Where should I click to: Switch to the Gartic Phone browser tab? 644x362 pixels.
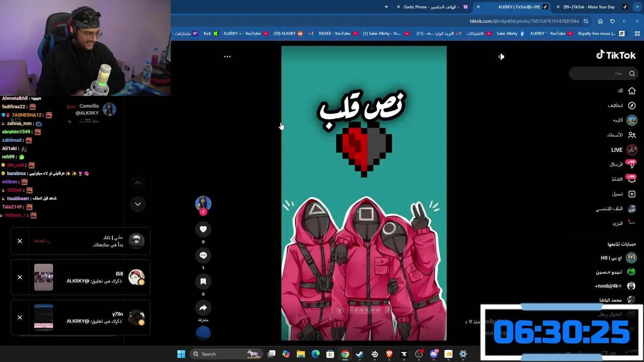(433, 7)
